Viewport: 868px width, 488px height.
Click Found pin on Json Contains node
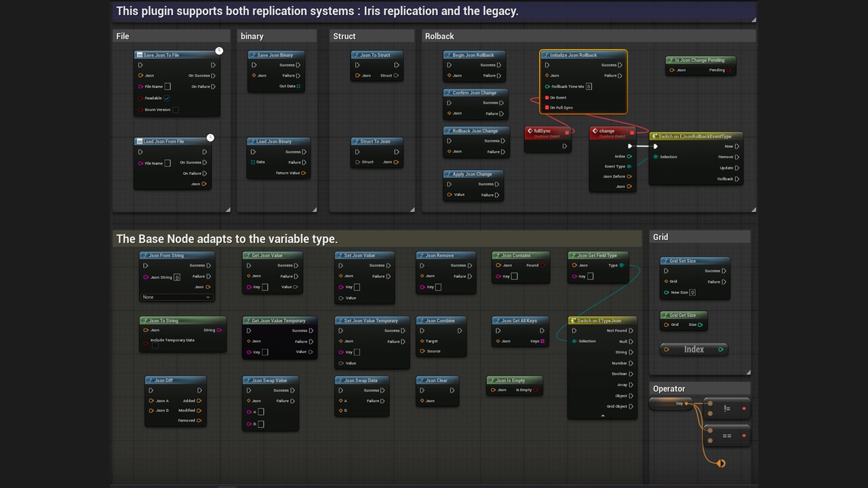(x=542, y=265)
